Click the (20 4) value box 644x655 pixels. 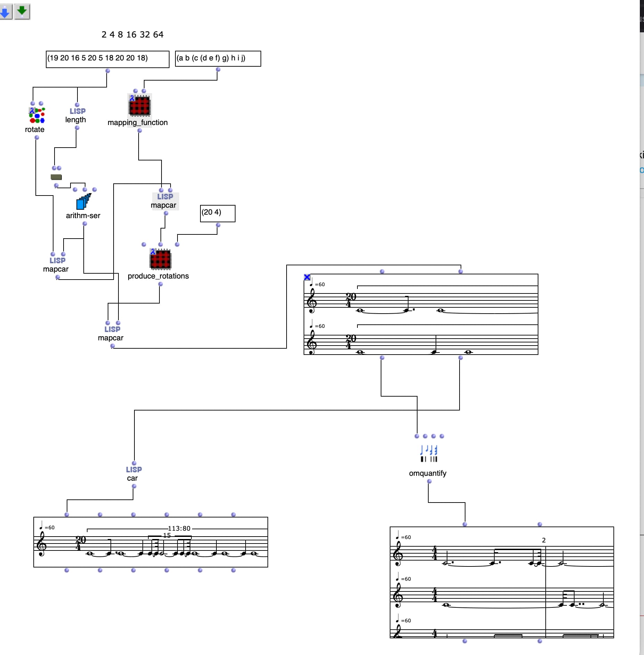(217, 213)
